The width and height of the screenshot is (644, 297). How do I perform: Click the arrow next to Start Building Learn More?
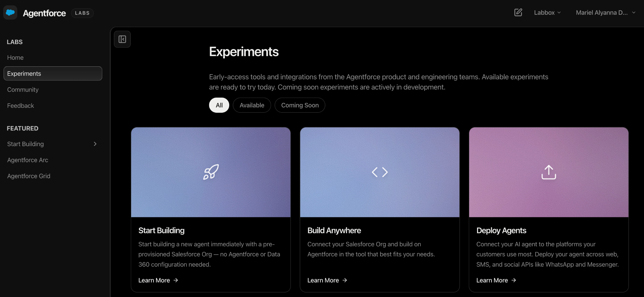[x=176, y=280]
